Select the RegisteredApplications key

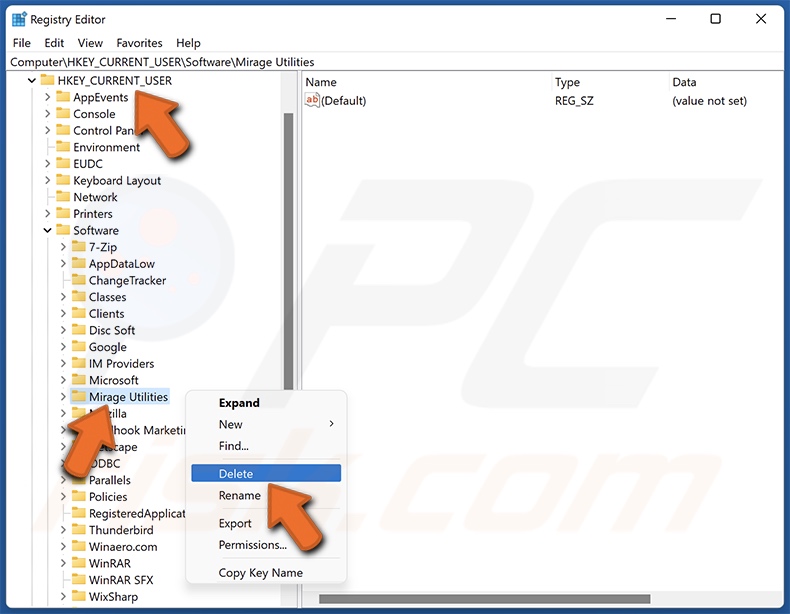137,513
